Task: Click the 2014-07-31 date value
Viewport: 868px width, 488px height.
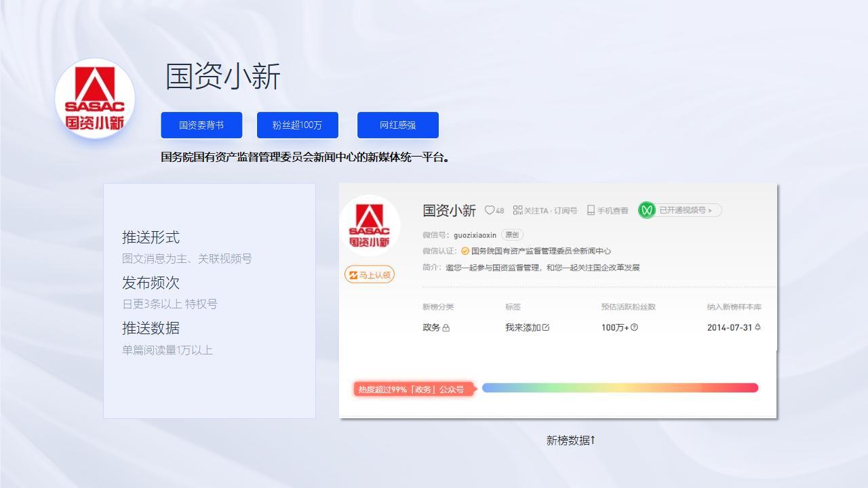Action: tap(730, 327)
